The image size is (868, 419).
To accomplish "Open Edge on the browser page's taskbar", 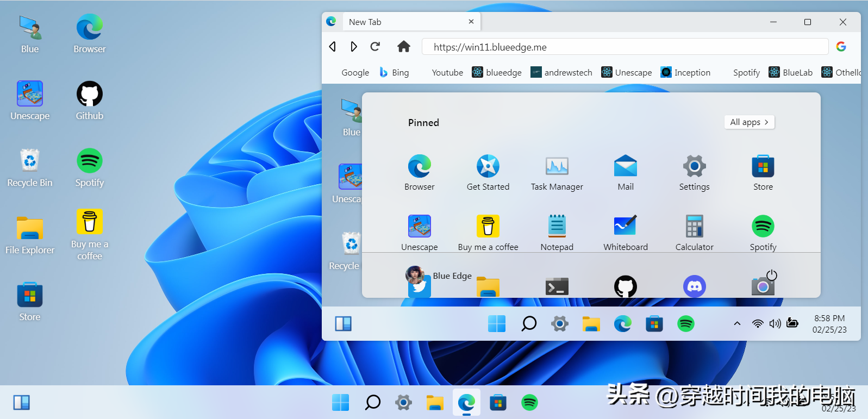I will click(x=623, y=324).
